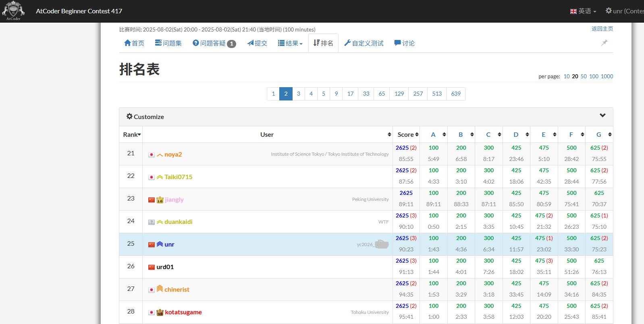Go to standings page 639
644x324 pixels.
[456, 94]
